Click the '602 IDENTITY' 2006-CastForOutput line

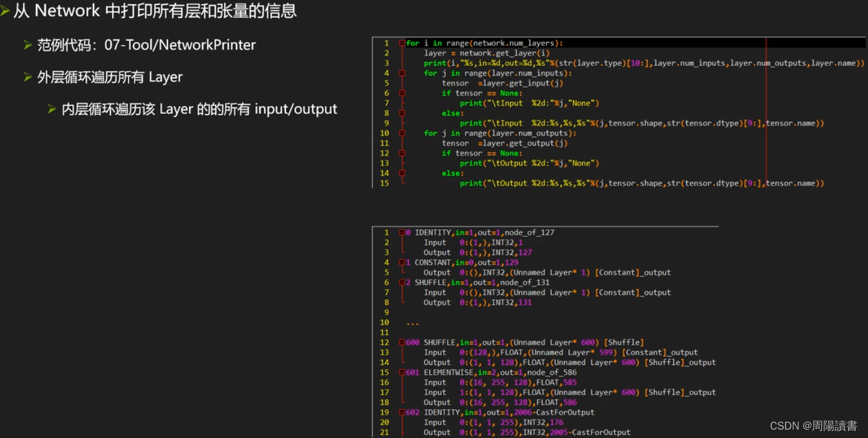(500, 412)
